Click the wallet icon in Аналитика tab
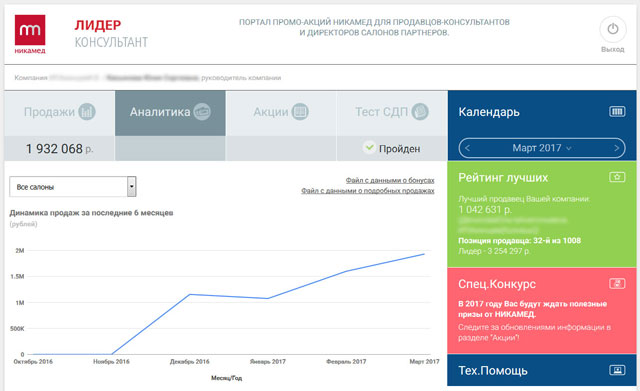 202,111
